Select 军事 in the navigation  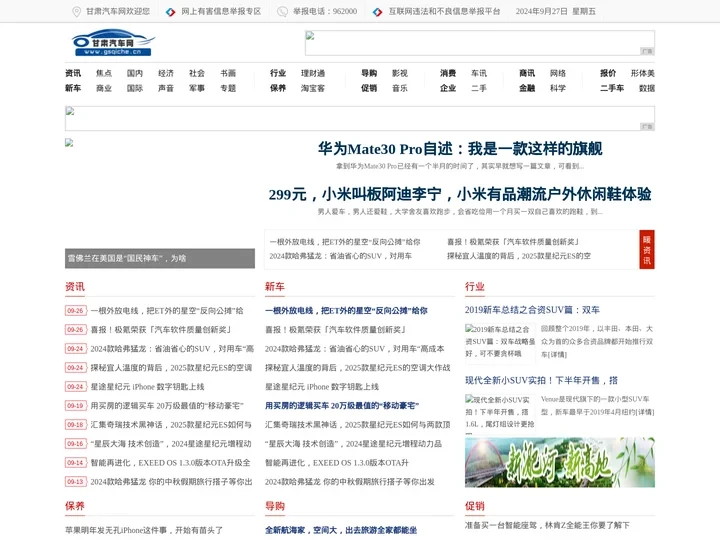[x=197, y=88]
